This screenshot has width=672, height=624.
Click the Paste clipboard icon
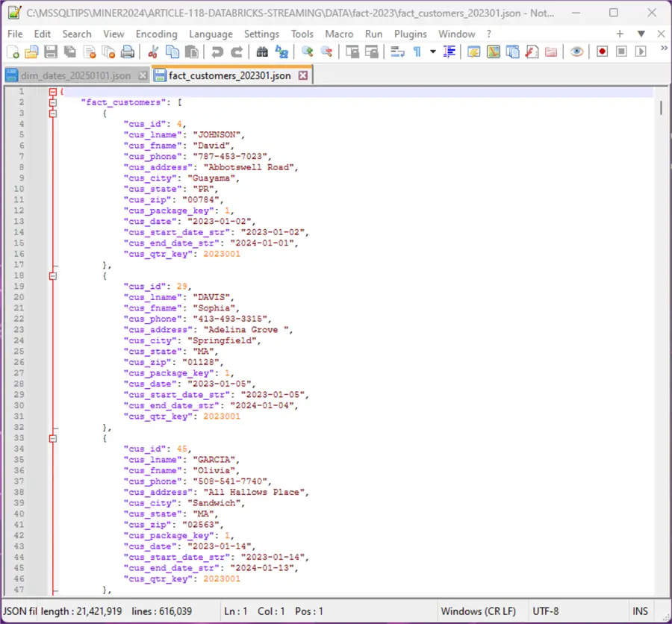tap(192, 52)
